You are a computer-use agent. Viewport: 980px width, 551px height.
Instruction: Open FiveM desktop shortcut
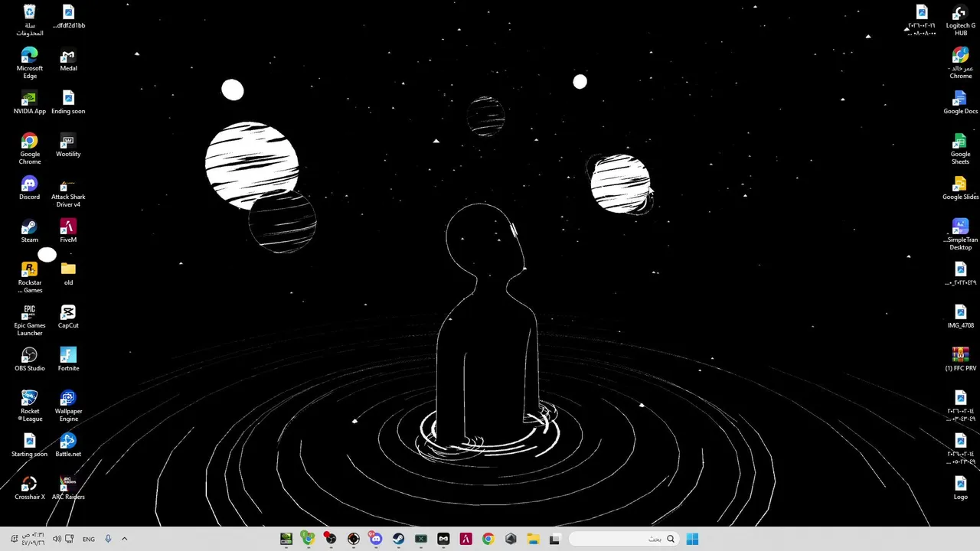(x=68, y=231)
